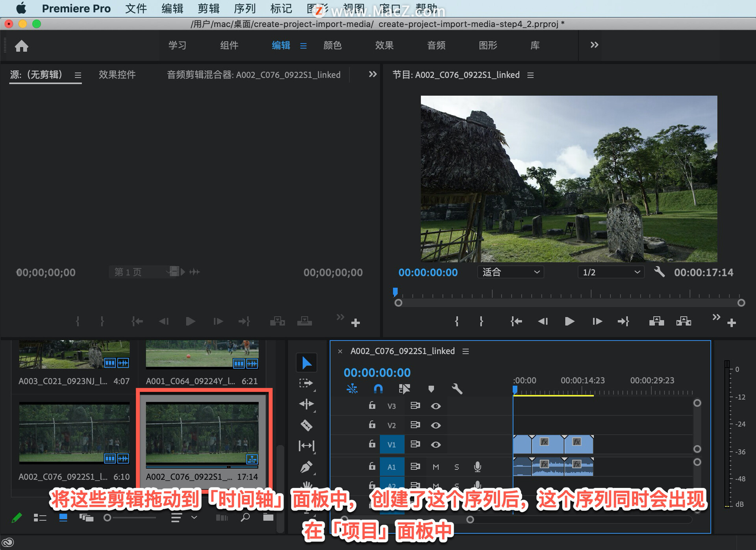Toggle timeline Snap magnet

click(378, 389)
